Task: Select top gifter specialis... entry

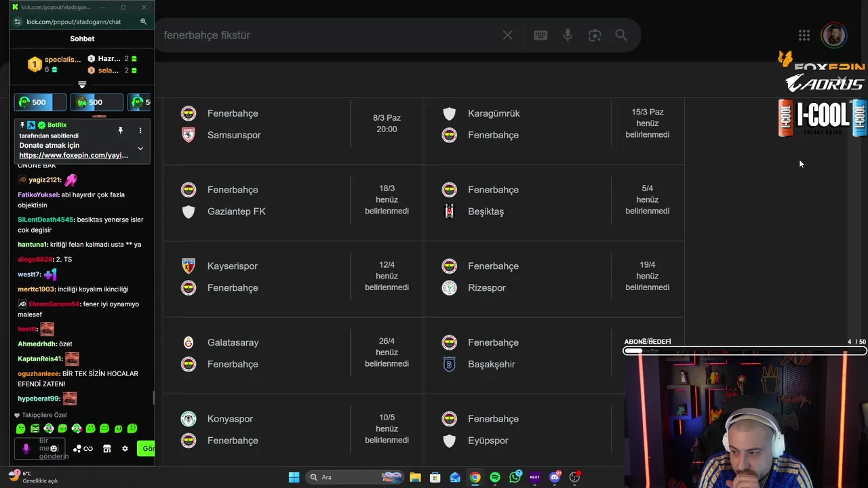Action: click(54, 64)
